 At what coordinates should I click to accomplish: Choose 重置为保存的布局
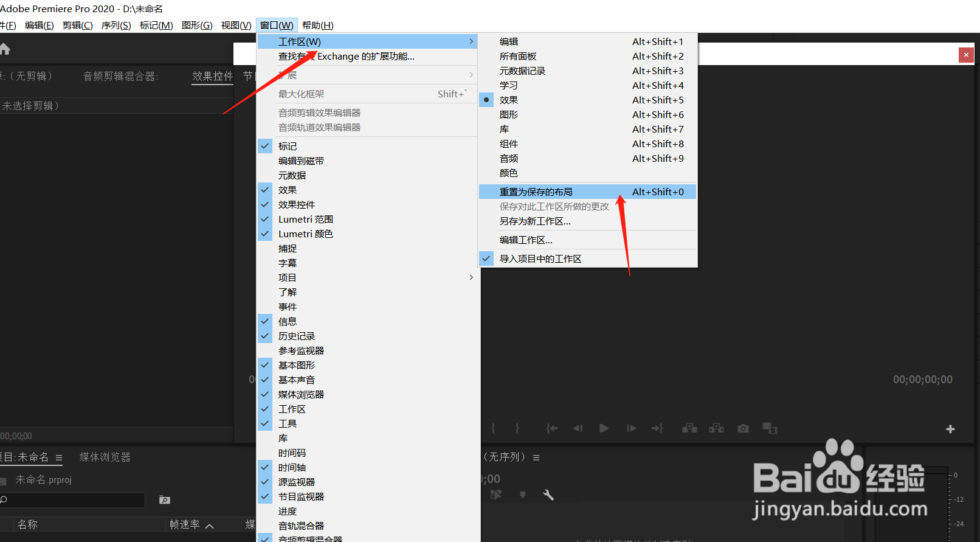pyautogui.click(x=588, y=192)
